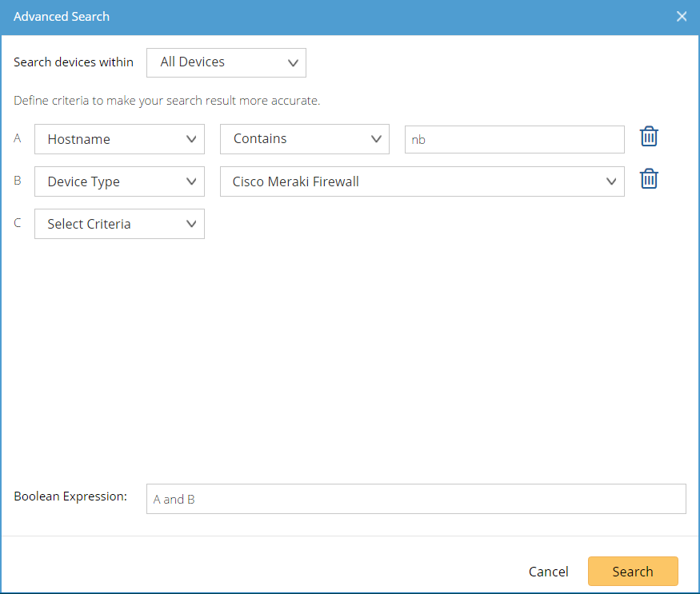Image resolution: width=700 pixels, height=594 pixels.
Task: Open the All Devices scope dropdown
Action: coord(226,62)
